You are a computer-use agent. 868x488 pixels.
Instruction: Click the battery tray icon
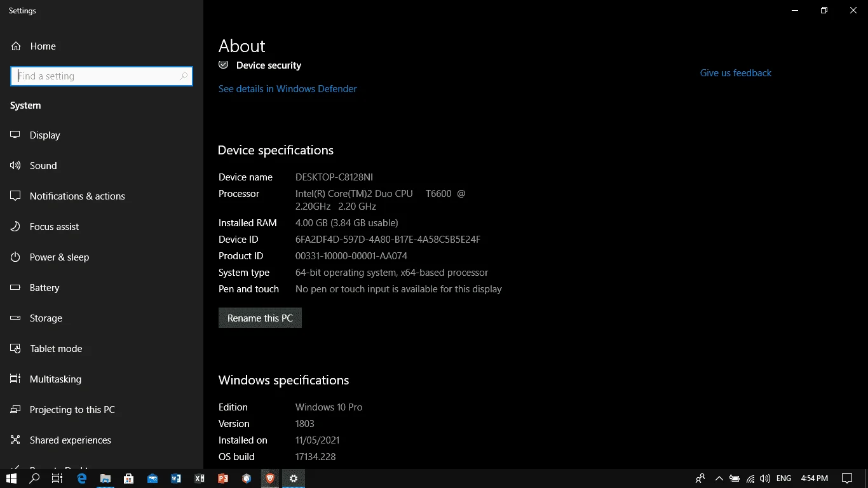coord(735,478)
